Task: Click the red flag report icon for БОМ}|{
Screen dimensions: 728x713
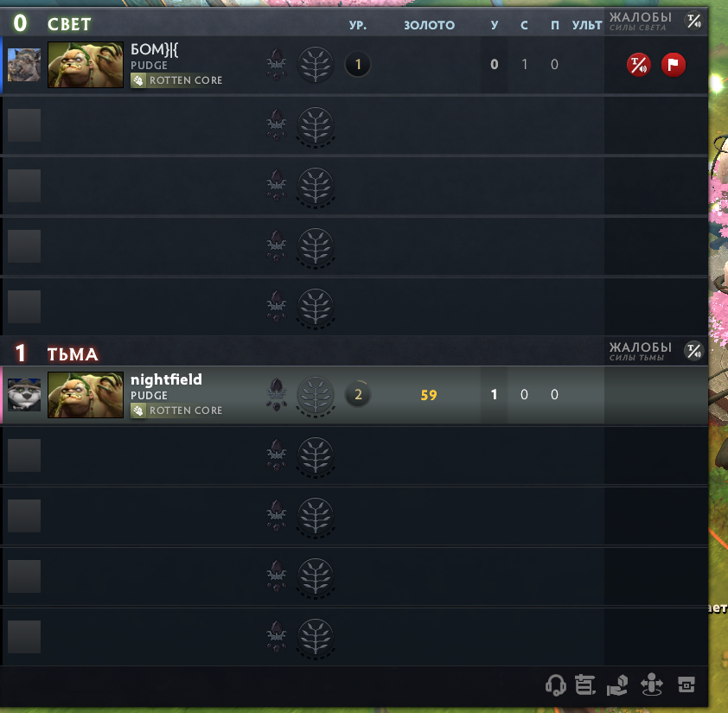Action: [674, 65]
